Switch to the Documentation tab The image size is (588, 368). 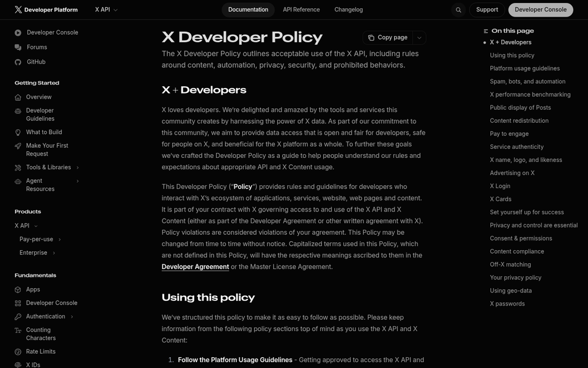(248, 10)
